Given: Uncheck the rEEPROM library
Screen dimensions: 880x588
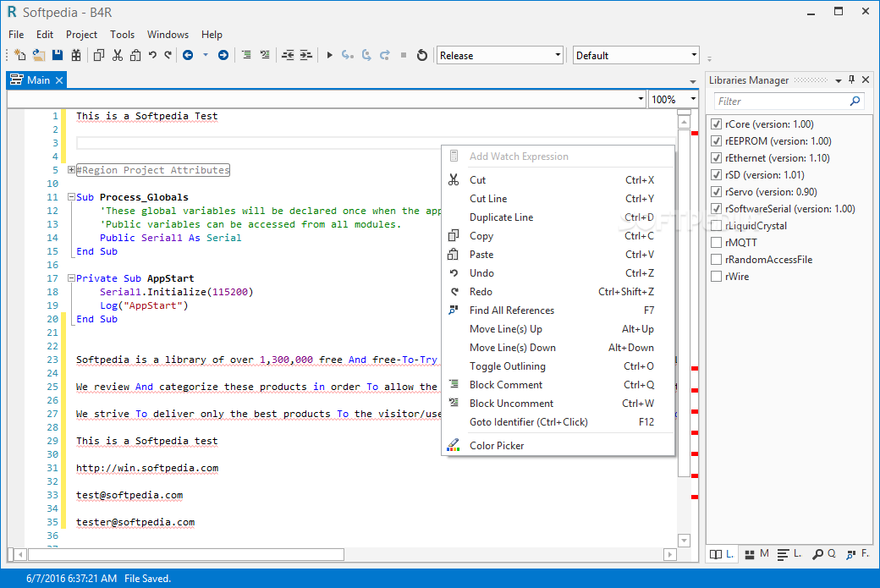Looking at the screenshot, I should click(x=716, y=140).
